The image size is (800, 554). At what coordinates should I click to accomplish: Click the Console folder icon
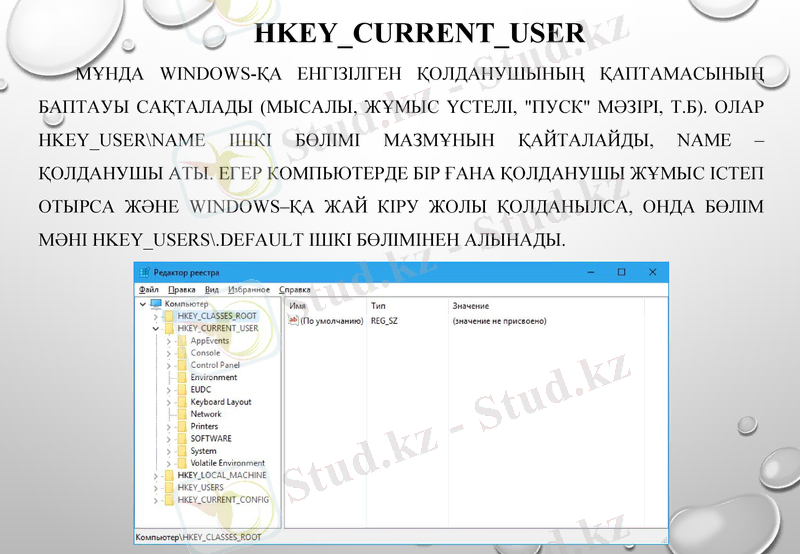click(x=182, y=353)
